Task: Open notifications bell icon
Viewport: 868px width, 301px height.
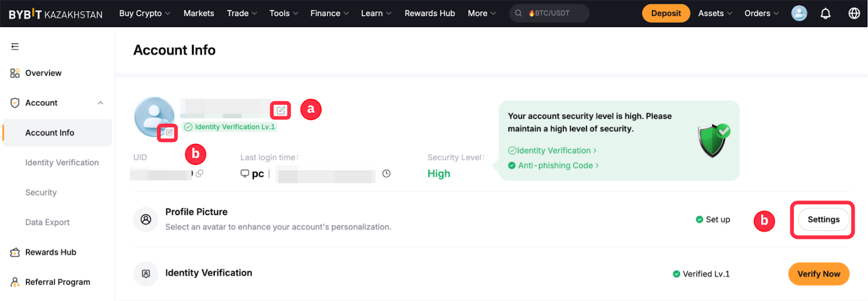Action: tap(825, 14)
